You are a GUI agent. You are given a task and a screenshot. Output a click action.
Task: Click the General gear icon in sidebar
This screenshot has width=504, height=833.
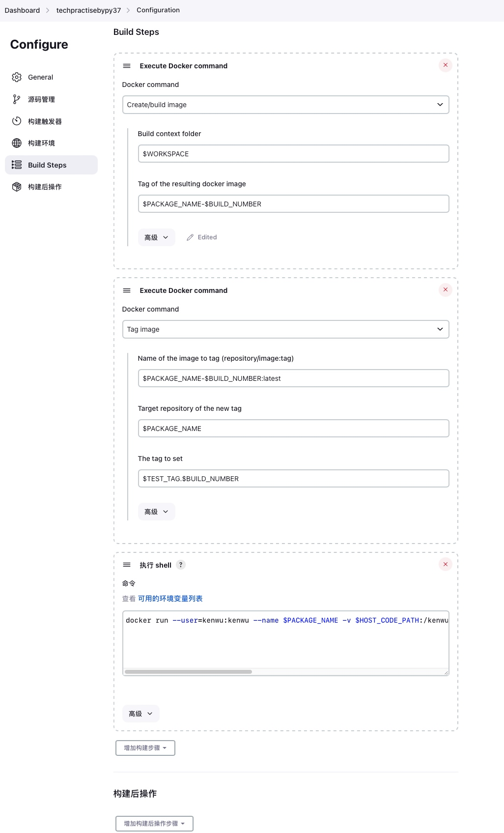(x=17, y=77)
